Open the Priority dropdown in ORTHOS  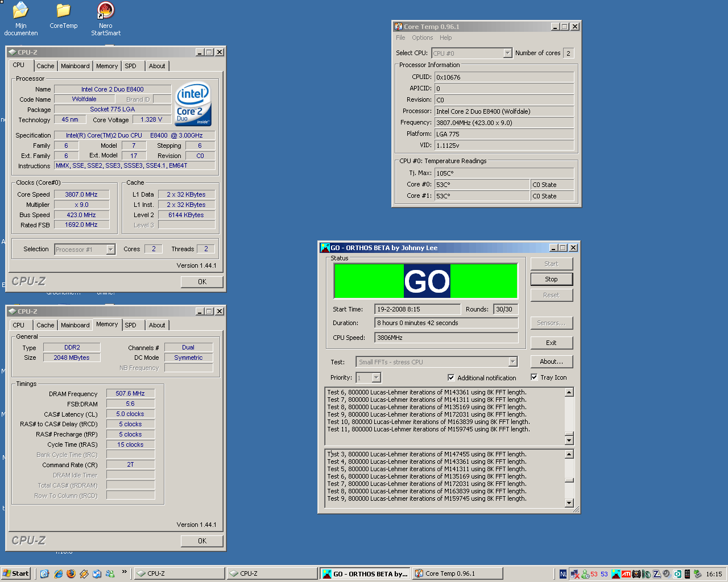tap(376, 377)
